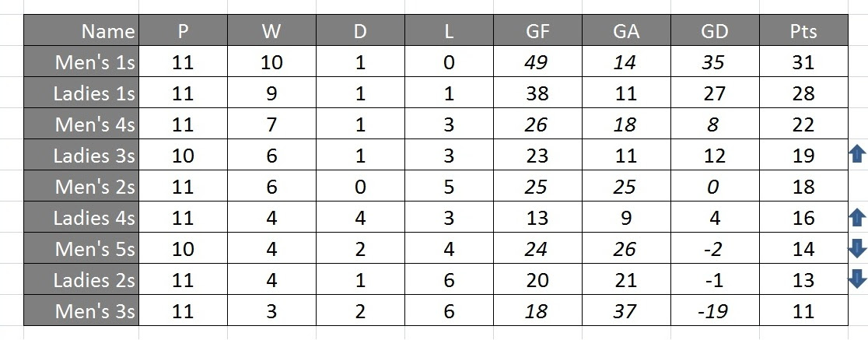This screenshot has height=340, width=868.
Task: Click the up arrow beside Ladies 3s row
Action: [x=858, y=154]
